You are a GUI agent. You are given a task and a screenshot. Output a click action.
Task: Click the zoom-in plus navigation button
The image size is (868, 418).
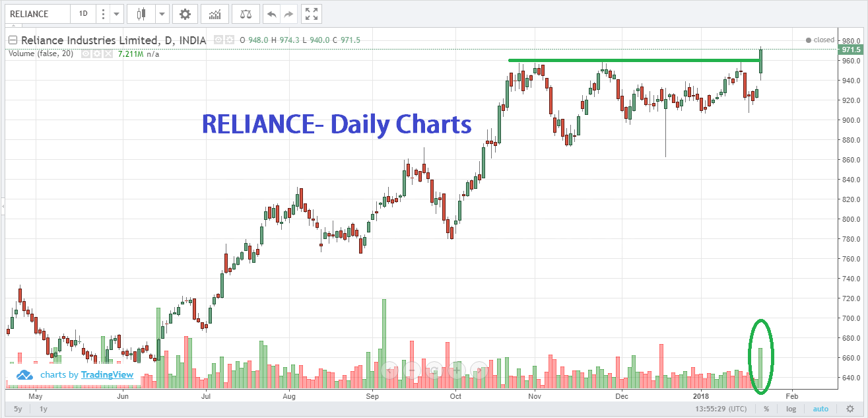point(456,370)
